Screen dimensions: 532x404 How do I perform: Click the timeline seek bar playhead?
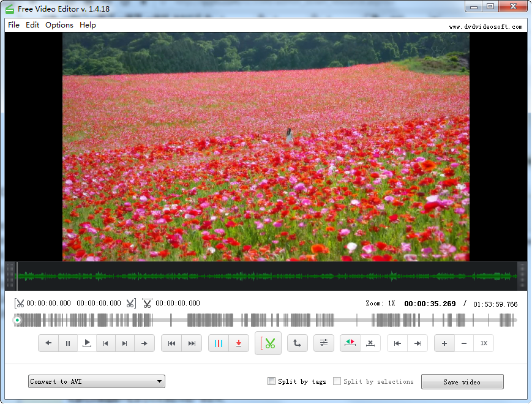(x=17, y=320)
